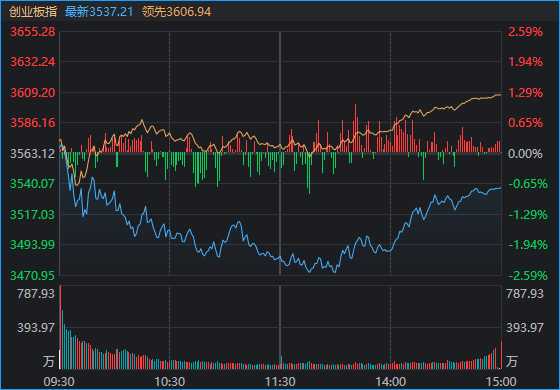Select the red 2.59% percentage label
This screenshot has height=390, width=560.
click(526, 32)
